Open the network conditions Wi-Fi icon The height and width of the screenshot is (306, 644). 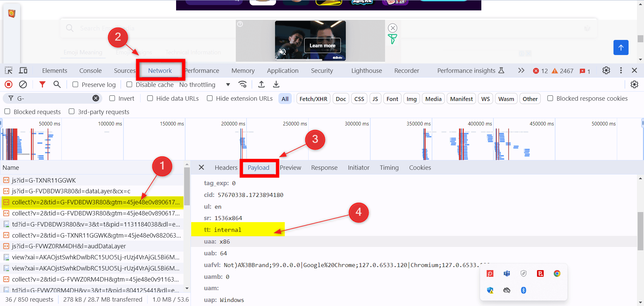(243, 85)
